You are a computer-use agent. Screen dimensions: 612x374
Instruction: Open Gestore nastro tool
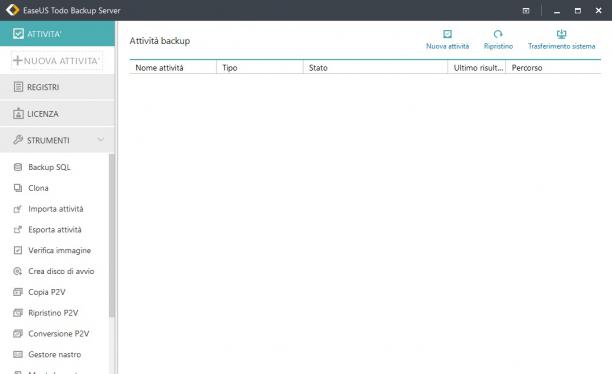coord(55,354)
